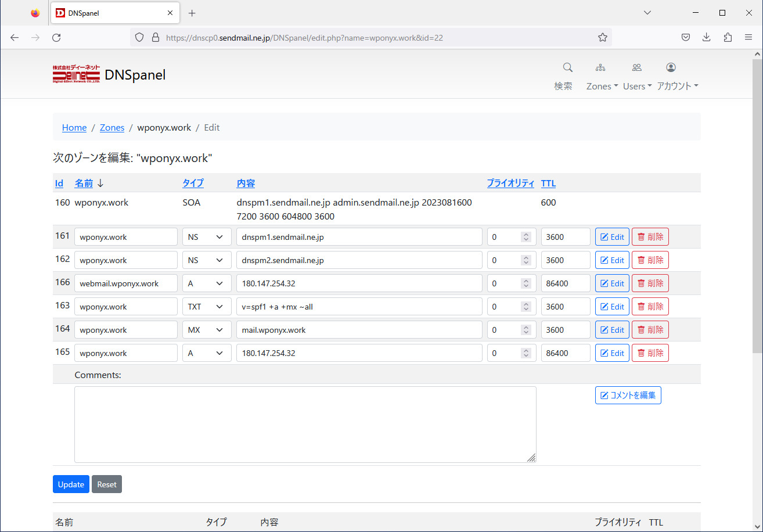
Task: Open the Users dropdown menu
Action: [x=637, y=86]
